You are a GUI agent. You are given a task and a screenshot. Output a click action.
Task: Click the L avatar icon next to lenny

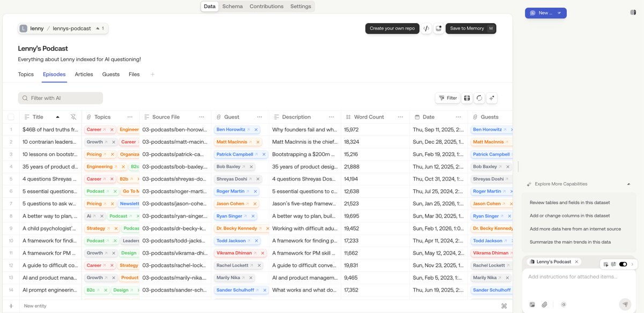click(23, 28)
